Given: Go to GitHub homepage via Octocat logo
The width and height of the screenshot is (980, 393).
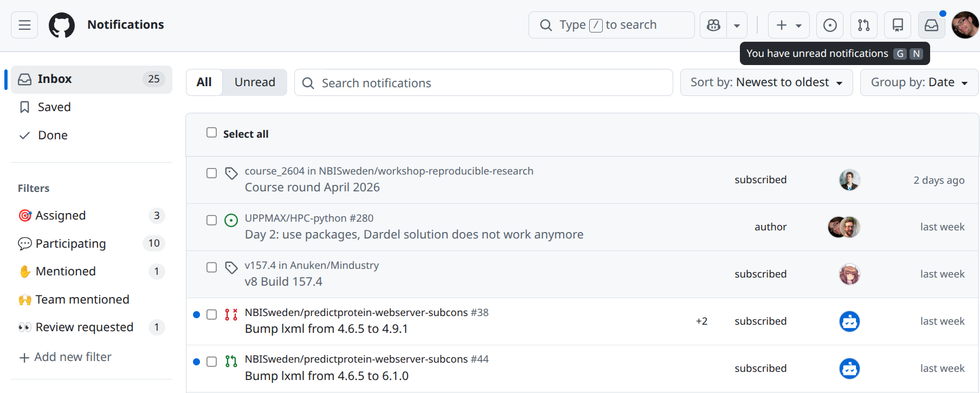Looking at the screenshot, I should 62,25.
